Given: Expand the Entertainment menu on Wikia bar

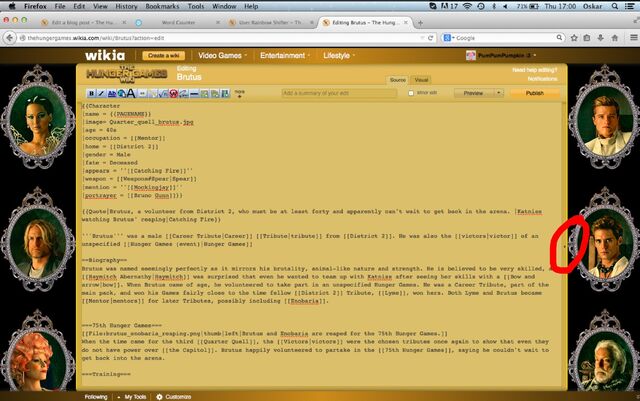Looking at the screenshot, I should [x=285, y=56].
